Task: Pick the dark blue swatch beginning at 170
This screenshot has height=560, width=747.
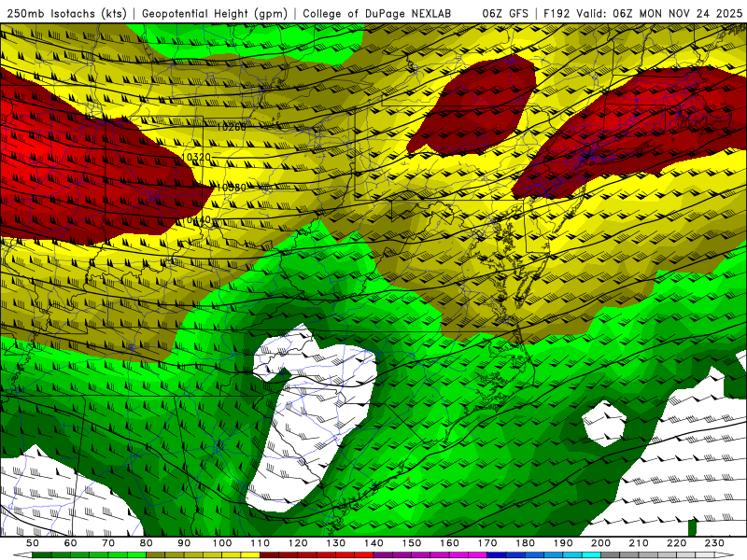Action: [497, 555]
